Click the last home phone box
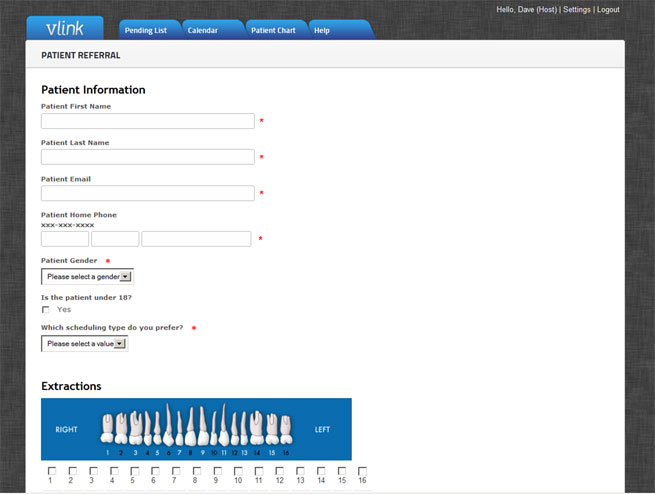 pos(196,239)
